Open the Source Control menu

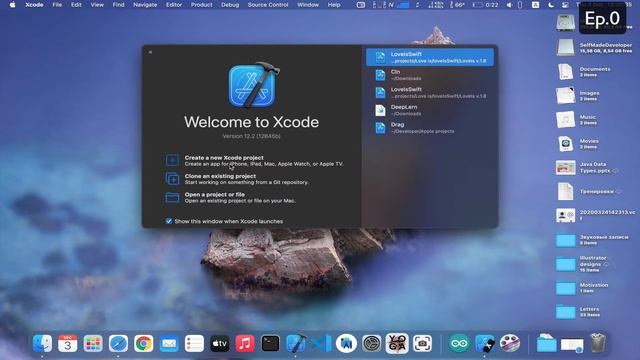click(x=268, y=5)
